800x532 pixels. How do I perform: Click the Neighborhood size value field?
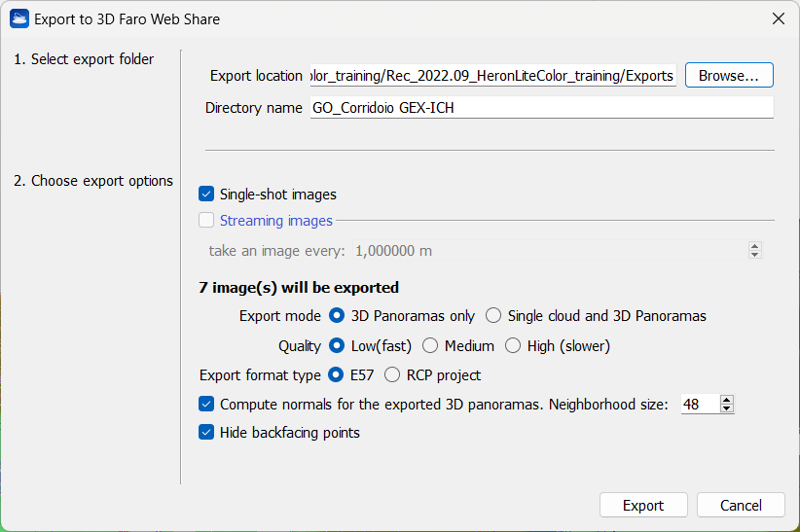point(699,404)
